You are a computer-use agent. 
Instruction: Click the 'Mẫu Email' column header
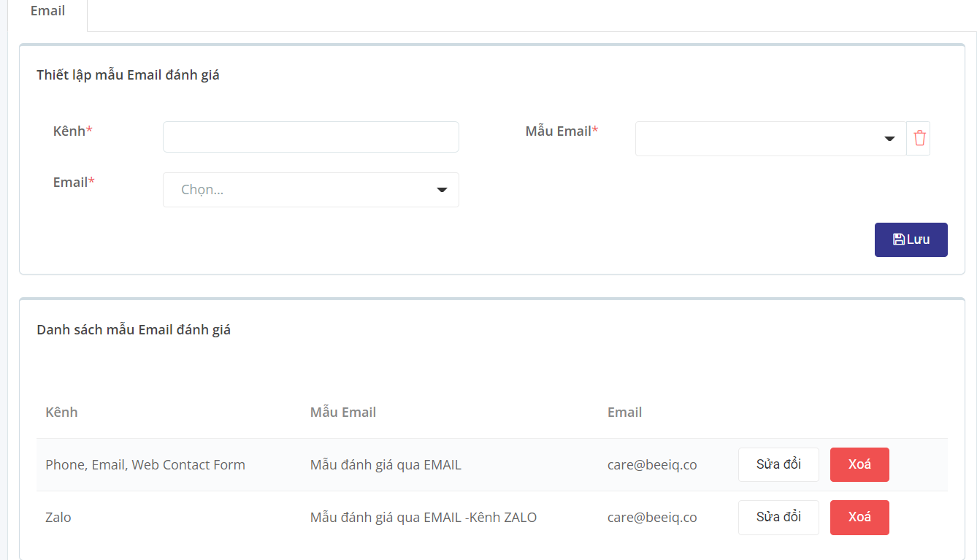tap(343, 413)
